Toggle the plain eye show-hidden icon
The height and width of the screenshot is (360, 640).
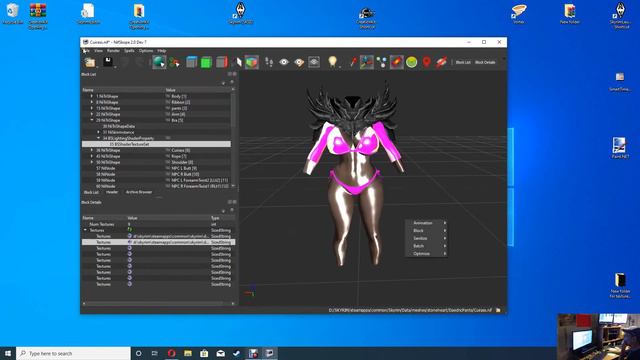(x=284, y=62)
